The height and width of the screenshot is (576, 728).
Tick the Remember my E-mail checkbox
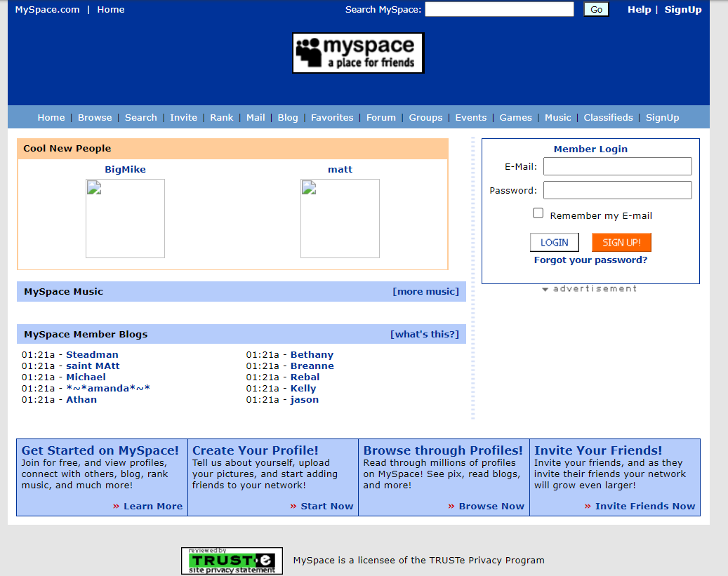tap(538, 213)
